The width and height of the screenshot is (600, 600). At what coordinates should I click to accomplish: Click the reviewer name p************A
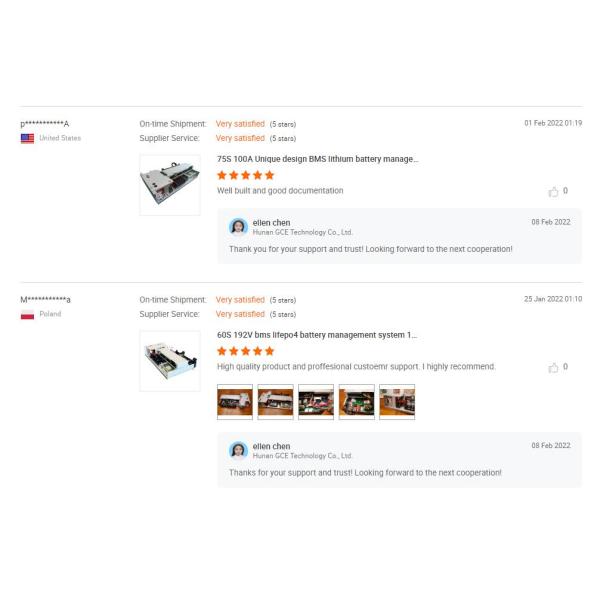coord(45,124)
